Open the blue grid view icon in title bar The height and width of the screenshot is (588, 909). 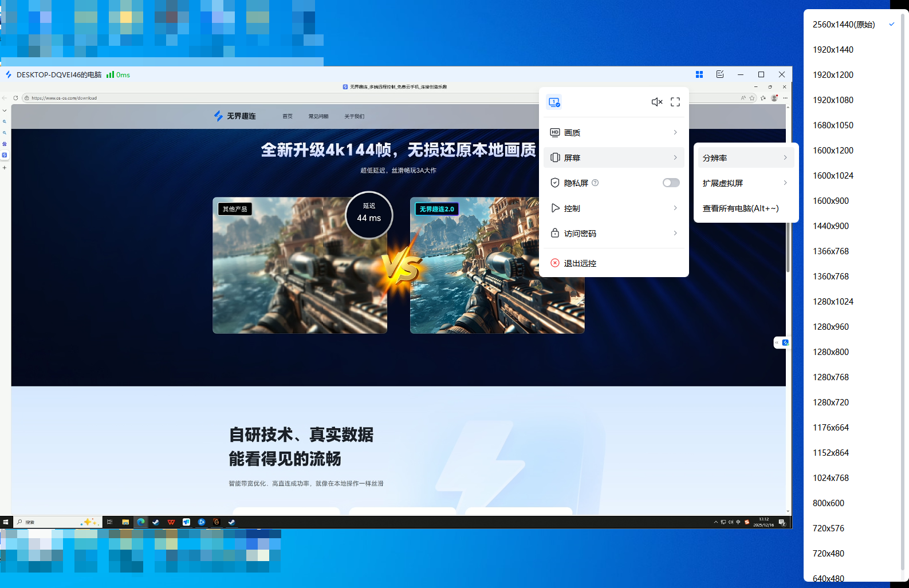[699, 74]
